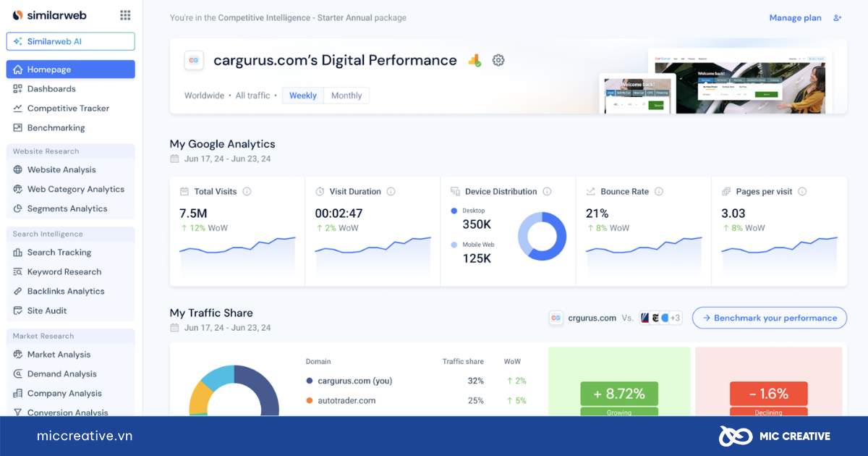Click the traffic share donut chart
The image size is (868, 456).
tap(234, 391)
